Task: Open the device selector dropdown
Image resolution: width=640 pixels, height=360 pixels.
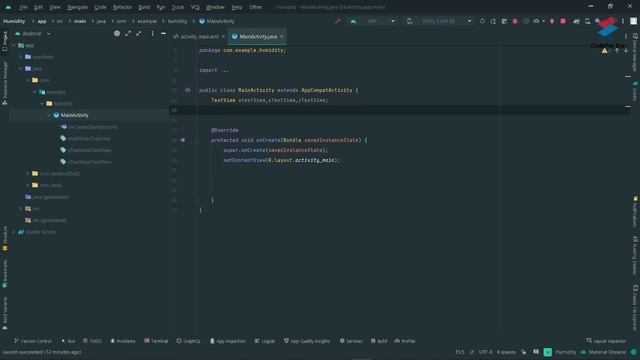Action: pos(439,21)
